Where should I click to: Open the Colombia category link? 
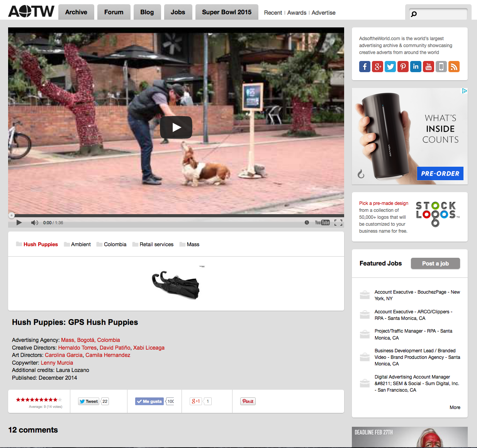pyautogui.click(x=115, y=244)
